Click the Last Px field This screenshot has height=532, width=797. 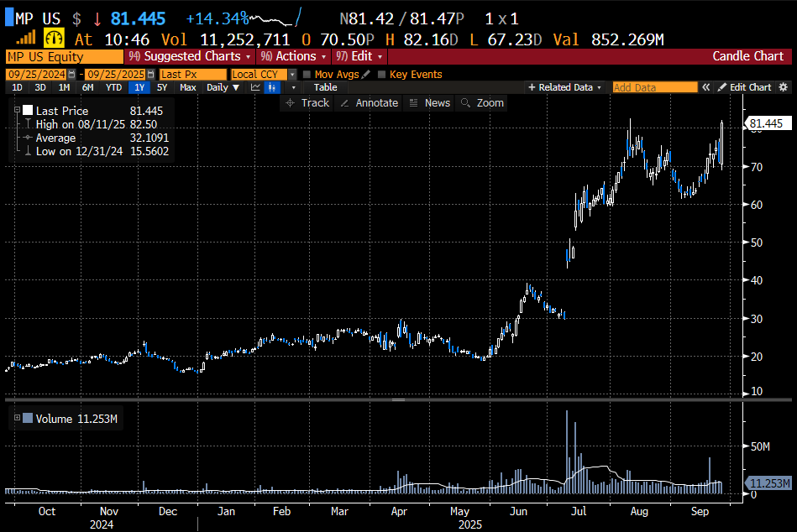(192, 74)
